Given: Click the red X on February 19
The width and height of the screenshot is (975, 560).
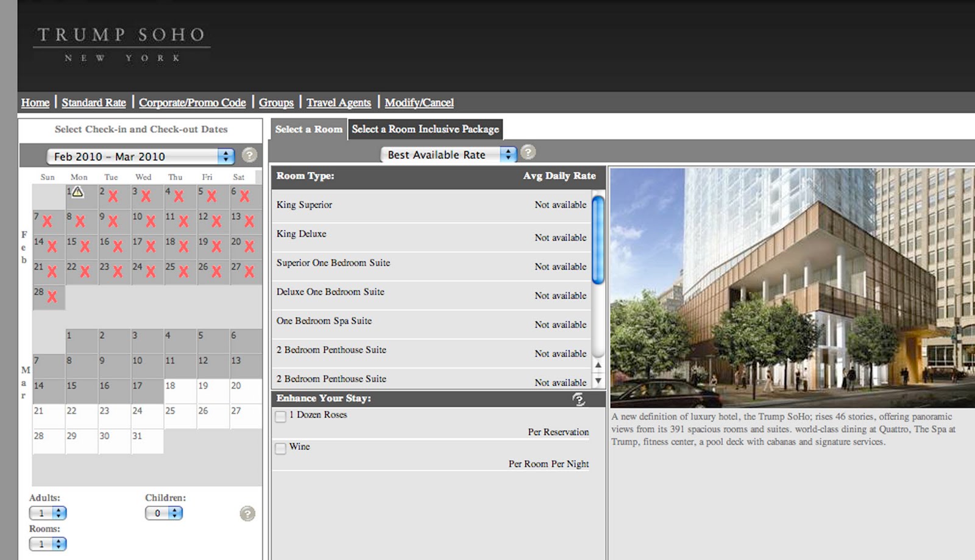Looking at the screenshot, I should click(216, 247).
